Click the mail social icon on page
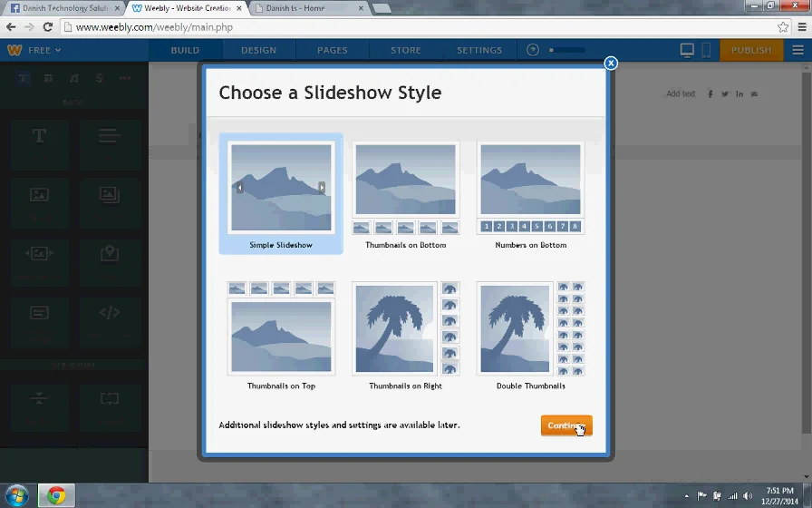 coord(755,93)
